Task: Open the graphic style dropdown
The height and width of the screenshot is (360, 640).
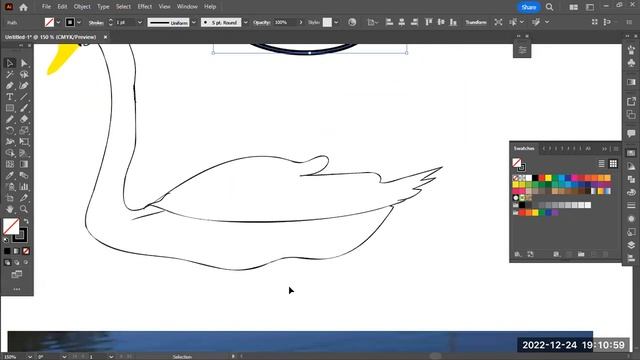Action: (336, 22)
